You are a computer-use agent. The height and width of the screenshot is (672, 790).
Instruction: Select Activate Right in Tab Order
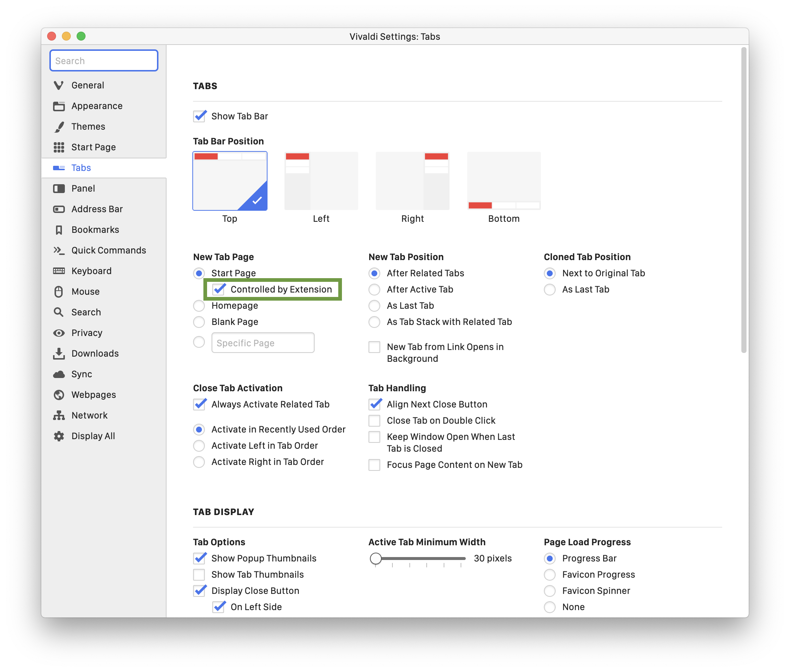[x=199, y=462]
